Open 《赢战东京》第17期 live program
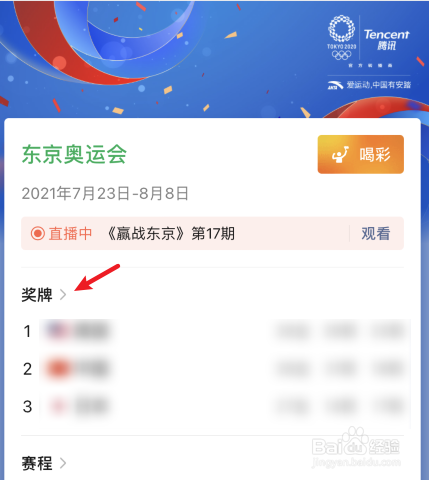The width and height of the screenshot is (429, 480). tap(171, 233)
